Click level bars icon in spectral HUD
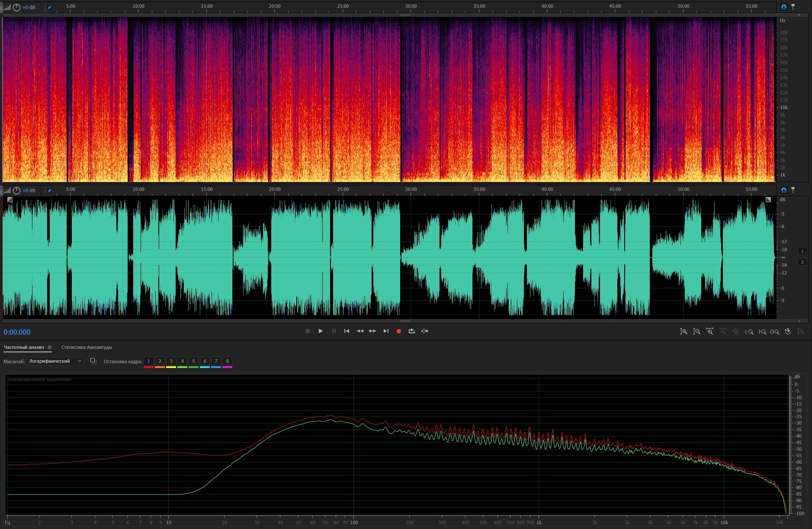This screenshot has height=529, width=812. 7,7
